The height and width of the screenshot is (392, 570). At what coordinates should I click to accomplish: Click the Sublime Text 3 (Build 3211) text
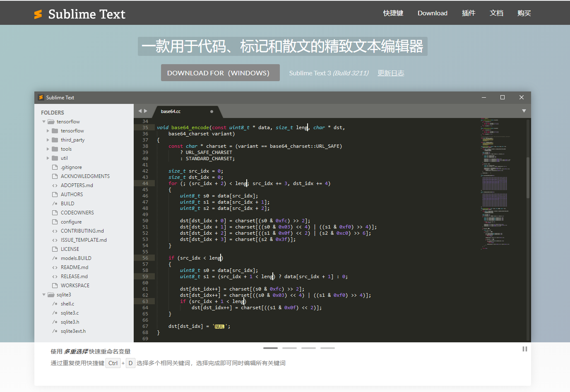pos(329,73)
